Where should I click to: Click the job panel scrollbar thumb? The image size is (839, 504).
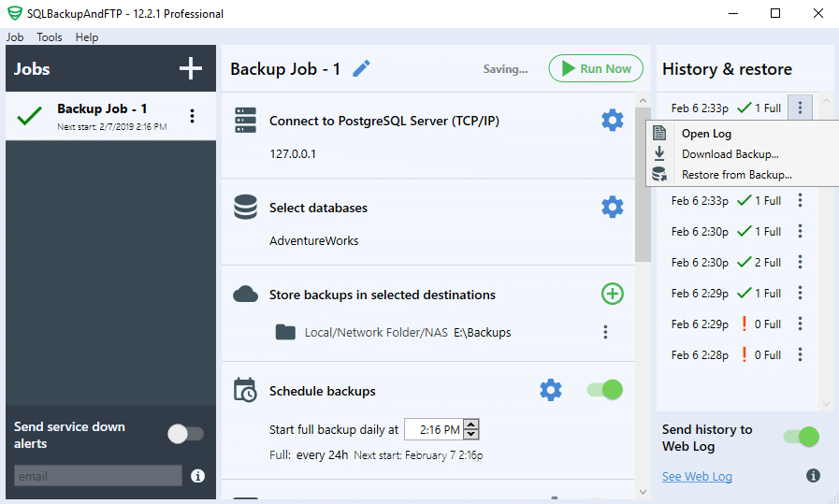[644, 184]
